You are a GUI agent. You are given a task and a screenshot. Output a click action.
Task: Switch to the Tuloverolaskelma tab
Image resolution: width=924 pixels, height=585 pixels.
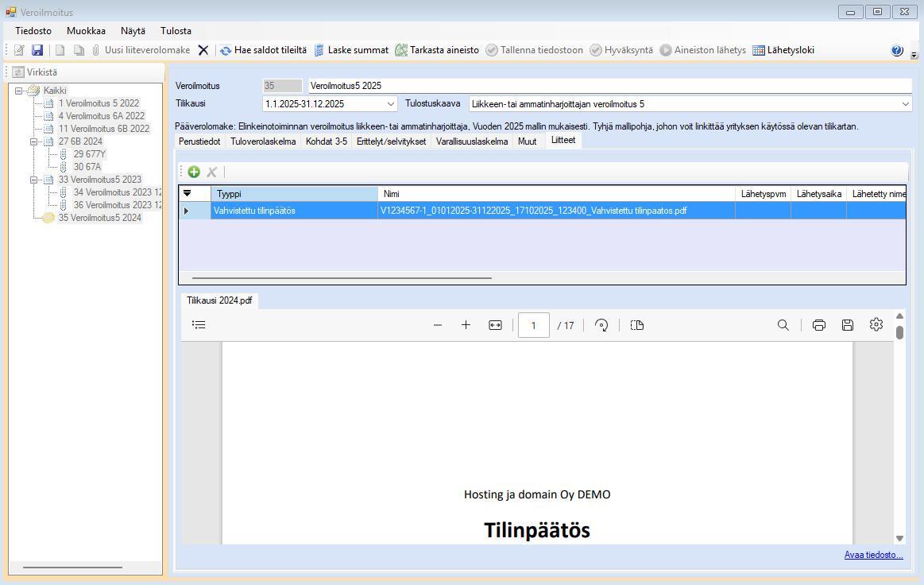pyautogui.click(x=263, y=141)
